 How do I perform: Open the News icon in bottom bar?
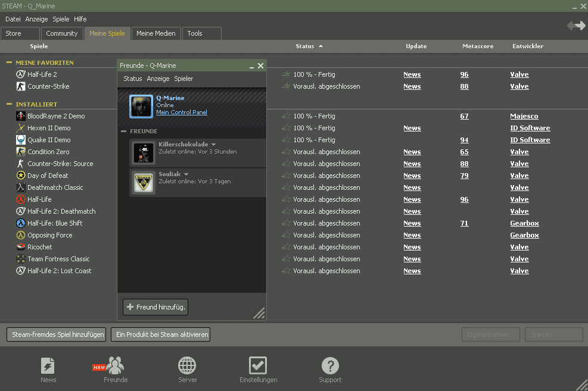pyautogui.click(x=48, y=365)
